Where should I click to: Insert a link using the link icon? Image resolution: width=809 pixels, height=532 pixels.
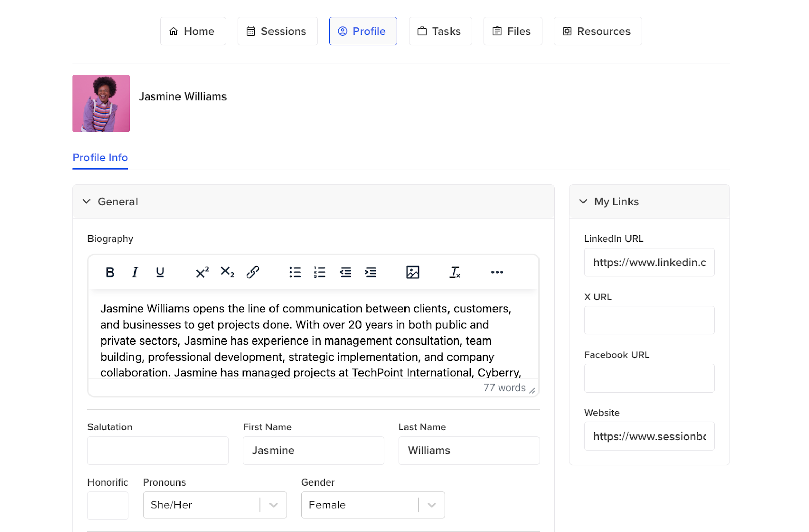[253, 272]
